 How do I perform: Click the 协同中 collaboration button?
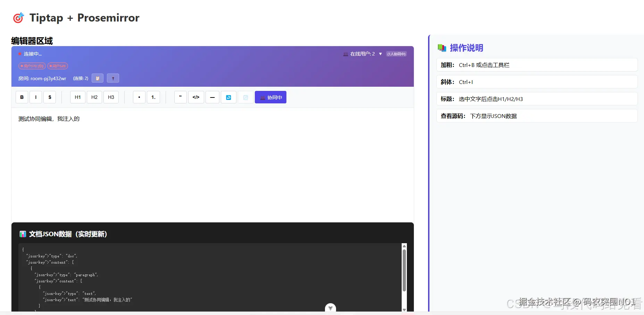pyautogui.click(x=270, y=97)
